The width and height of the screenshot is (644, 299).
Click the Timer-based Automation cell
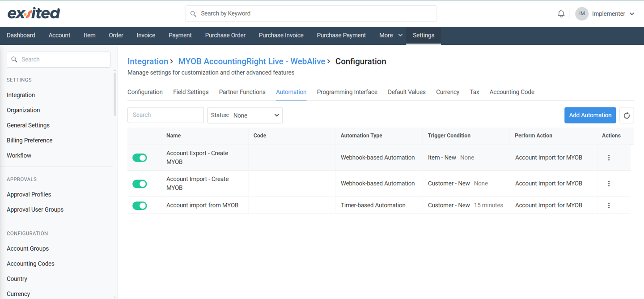[x=373, y=205]
